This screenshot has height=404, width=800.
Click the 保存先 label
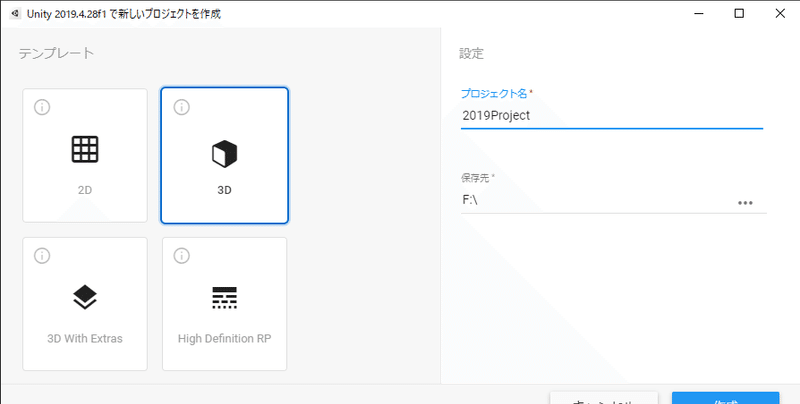[x=476, y=179]
